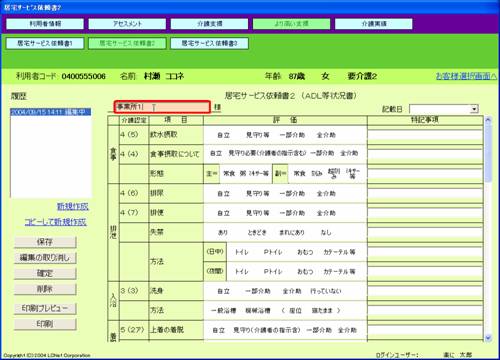Click the 編集の取り消し button
Screen dimensions: 500x360
45,258
